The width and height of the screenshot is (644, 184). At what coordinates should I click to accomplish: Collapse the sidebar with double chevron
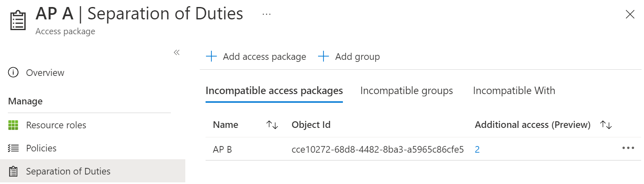pyautogui.click(x=177, y=52)
